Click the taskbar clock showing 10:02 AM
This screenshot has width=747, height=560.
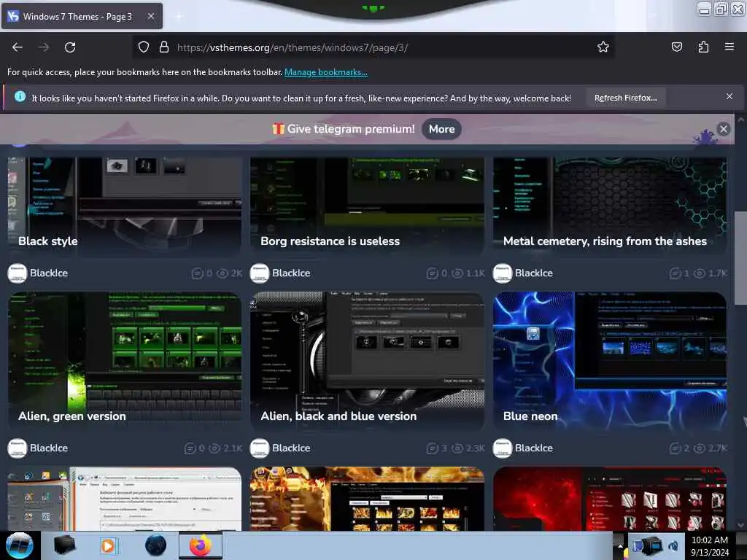[x=710, y=545]
